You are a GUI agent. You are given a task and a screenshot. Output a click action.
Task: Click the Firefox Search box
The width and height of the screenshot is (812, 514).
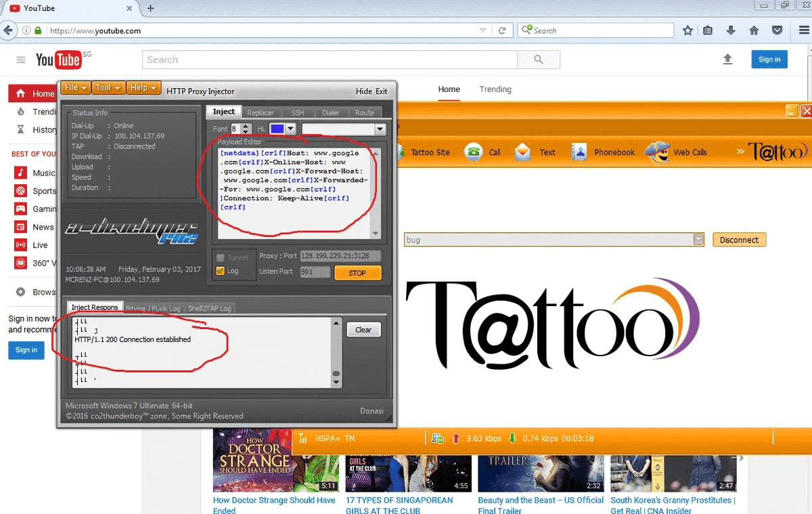pyautogui.click(x=595, y=30)
